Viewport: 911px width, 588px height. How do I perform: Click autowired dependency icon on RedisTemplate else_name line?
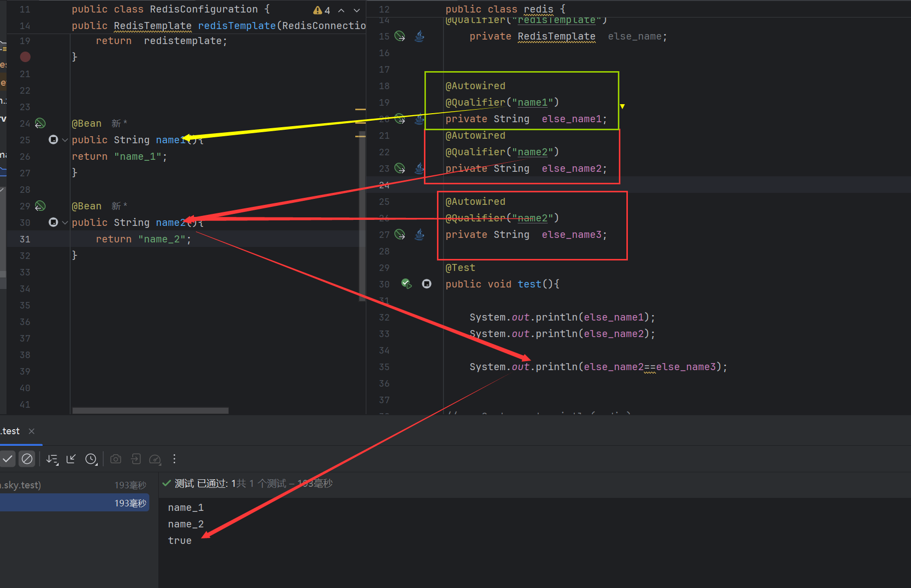point(400,36)
